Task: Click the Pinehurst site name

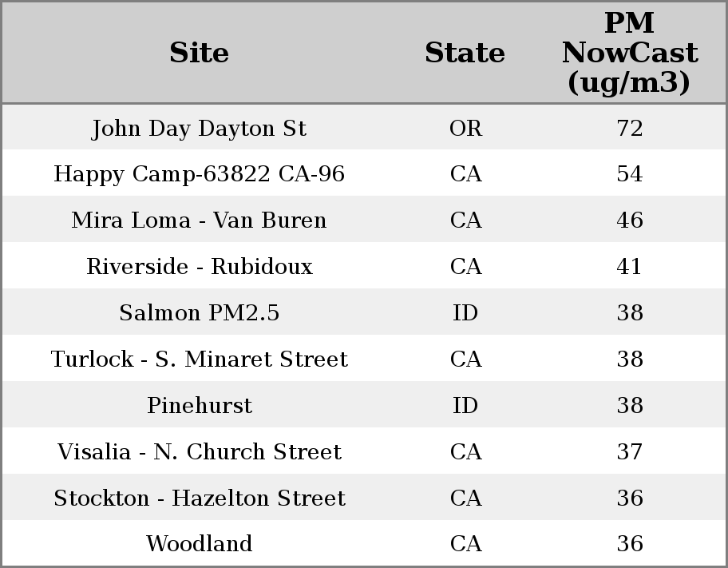Action: (199, 406)
